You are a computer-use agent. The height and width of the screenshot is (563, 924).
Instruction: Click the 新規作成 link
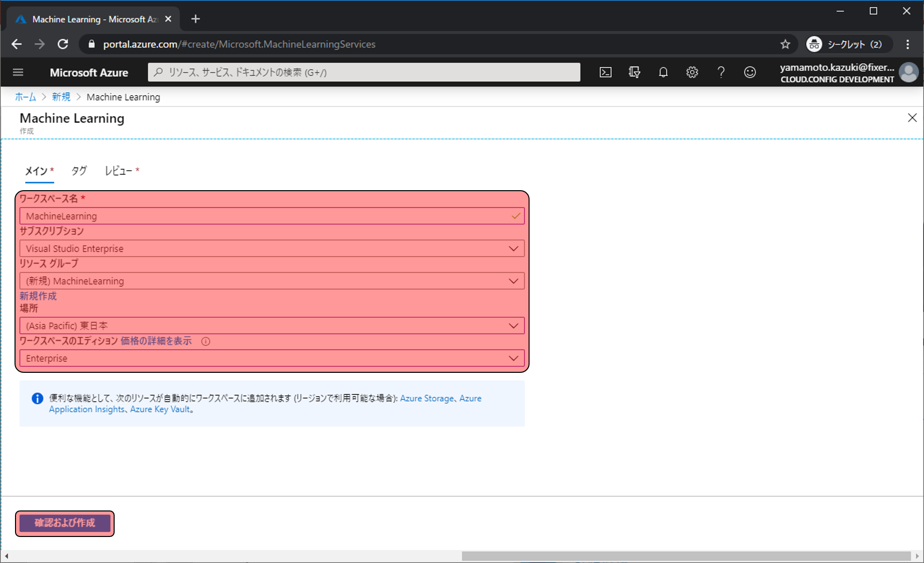point(38,296)
